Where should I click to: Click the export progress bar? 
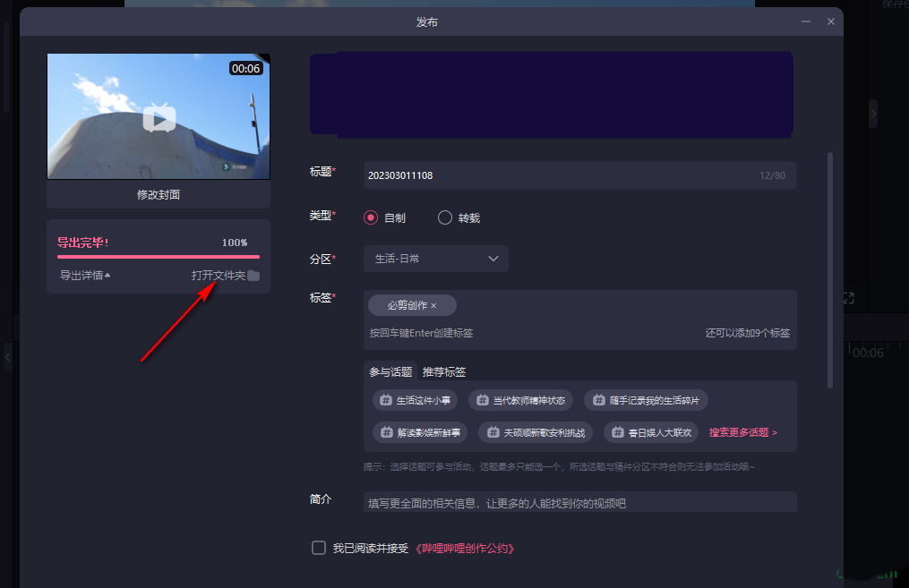[x=159, y=257]
